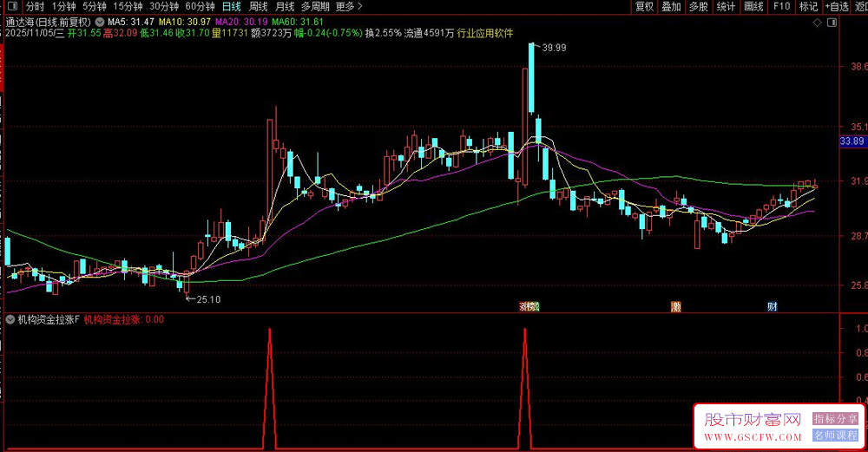Click the MA10: 30.97 label
This screenshot has width=868, height=452.
(184, 23)
